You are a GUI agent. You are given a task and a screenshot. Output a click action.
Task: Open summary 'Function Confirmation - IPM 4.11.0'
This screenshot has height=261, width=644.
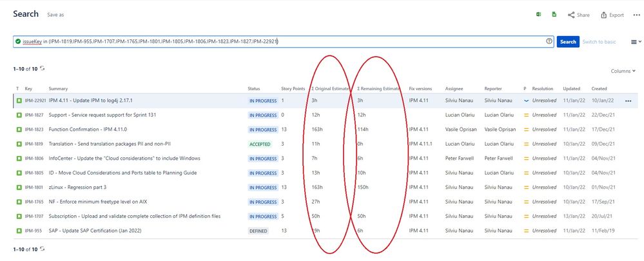pos(88,130)
